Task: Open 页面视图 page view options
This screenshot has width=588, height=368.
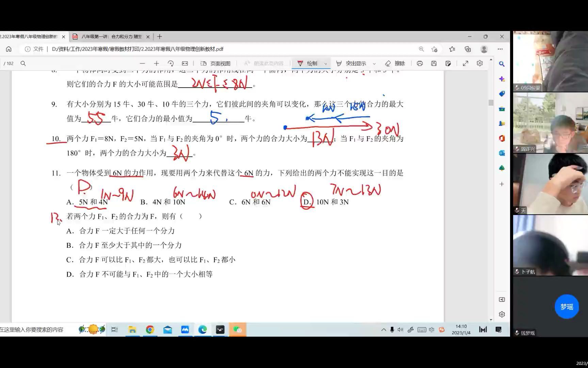Action: click(216, 63)
